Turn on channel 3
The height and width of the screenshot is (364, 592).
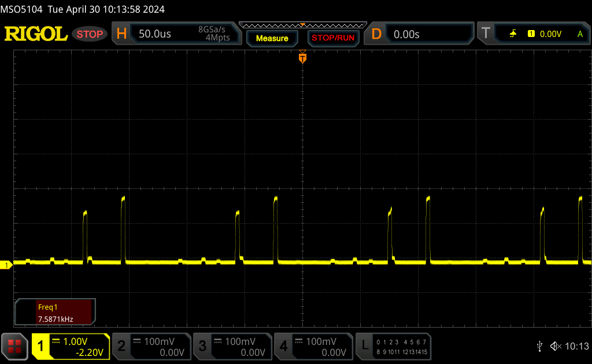[232, 346]
